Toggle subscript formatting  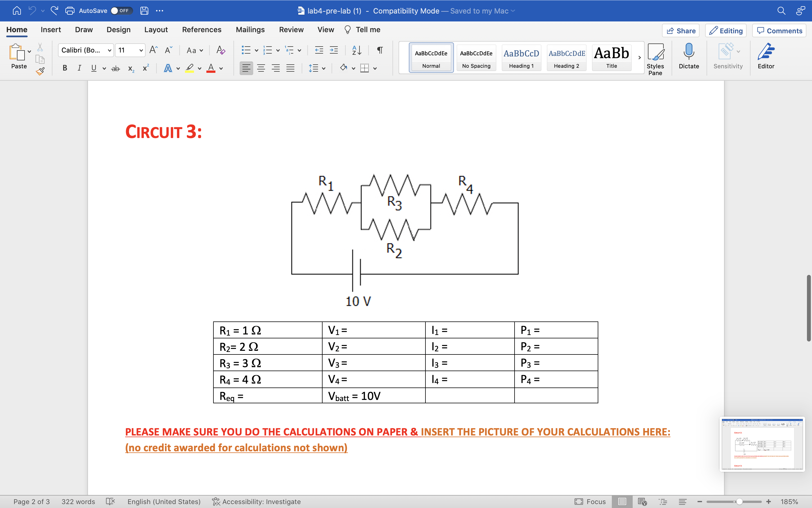tap(131, 69)
